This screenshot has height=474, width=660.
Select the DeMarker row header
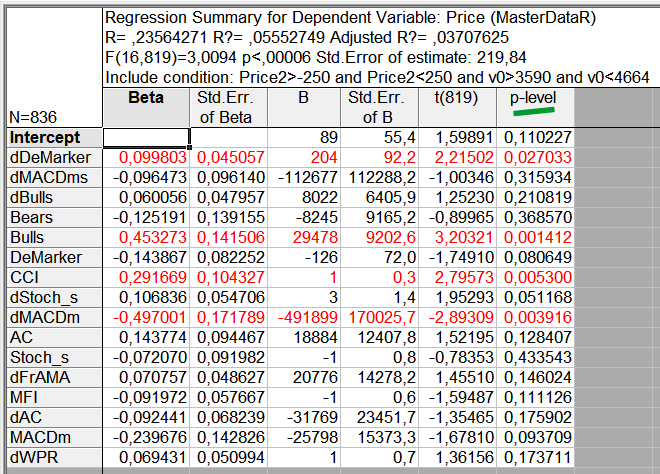click(54, 257)
